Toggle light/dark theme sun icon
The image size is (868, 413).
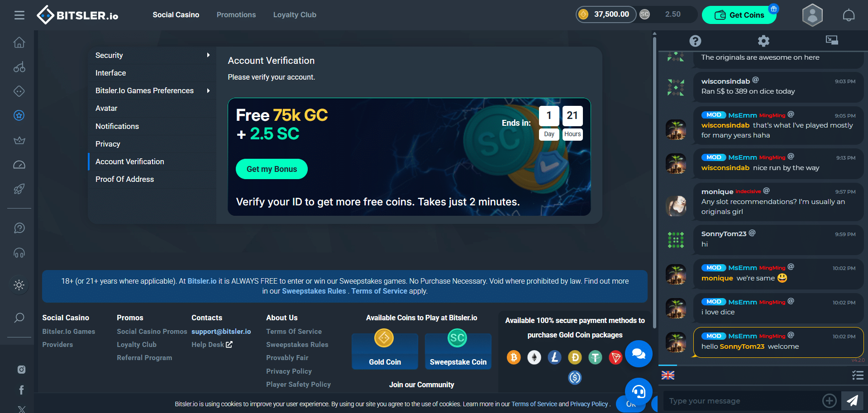click(x=19, y=285)
